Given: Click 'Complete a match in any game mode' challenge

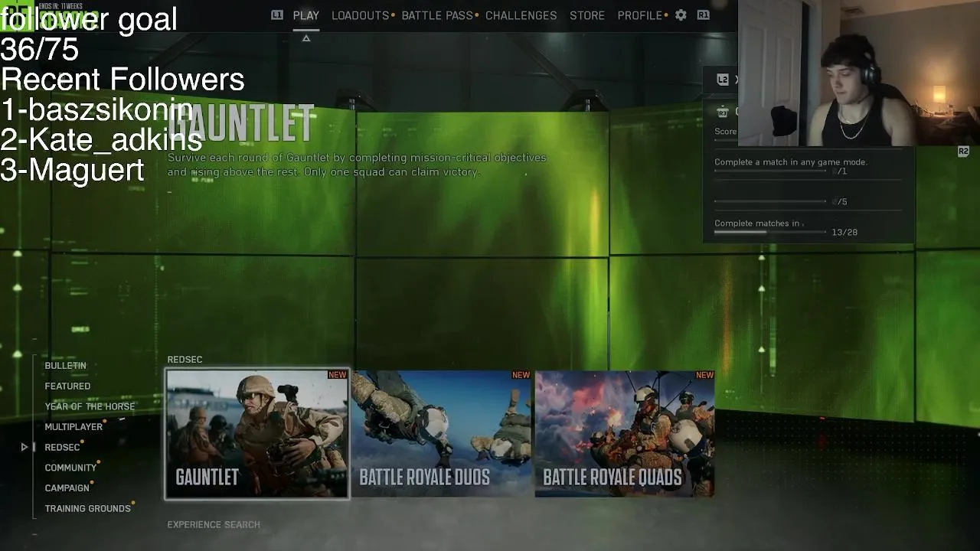Looking at the screenshot, I should [x=791, y=162].
